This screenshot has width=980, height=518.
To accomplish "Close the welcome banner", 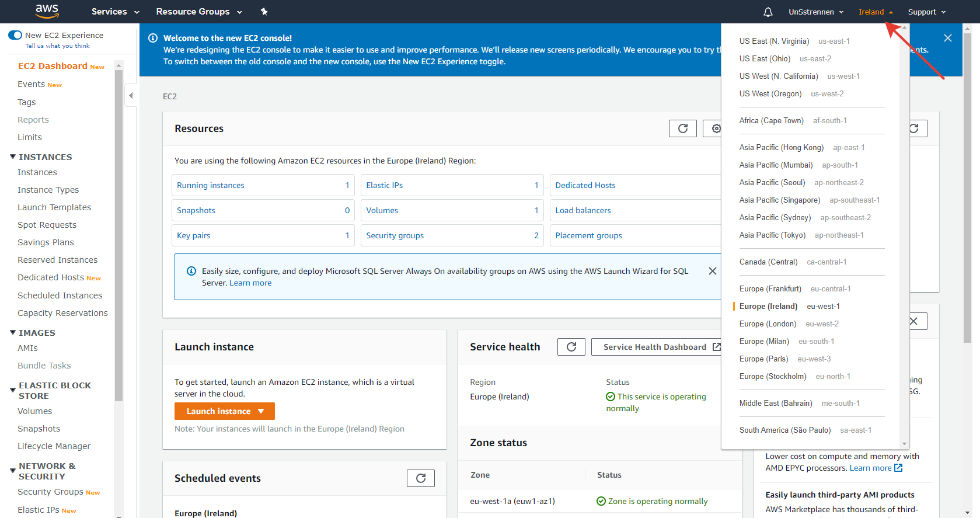I will point(947,38).
